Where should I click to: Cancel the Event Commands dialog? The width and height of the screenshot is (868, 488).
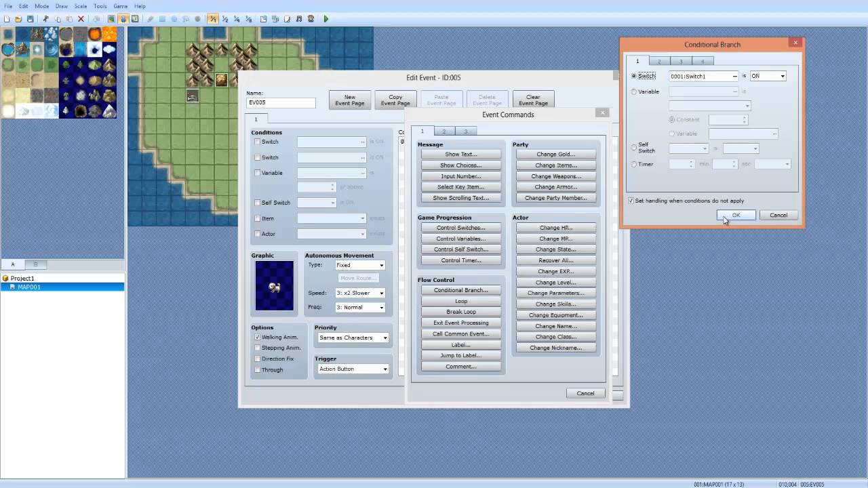point(585,393)
